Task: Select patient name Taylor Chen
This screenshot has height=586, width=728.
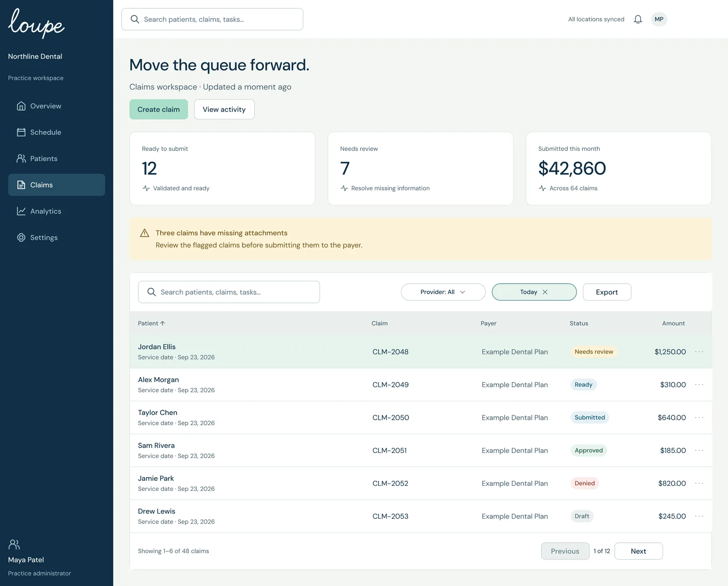Action: (158, 413)
